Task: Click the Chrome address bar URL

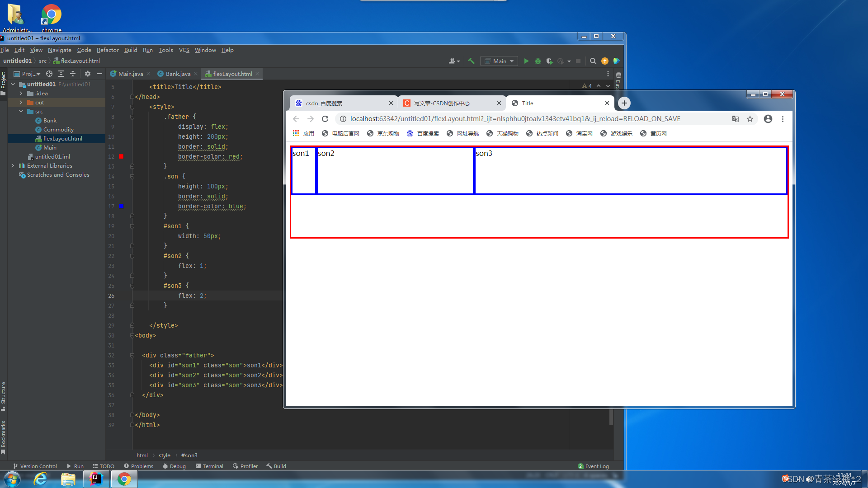Action: point(514,119)
